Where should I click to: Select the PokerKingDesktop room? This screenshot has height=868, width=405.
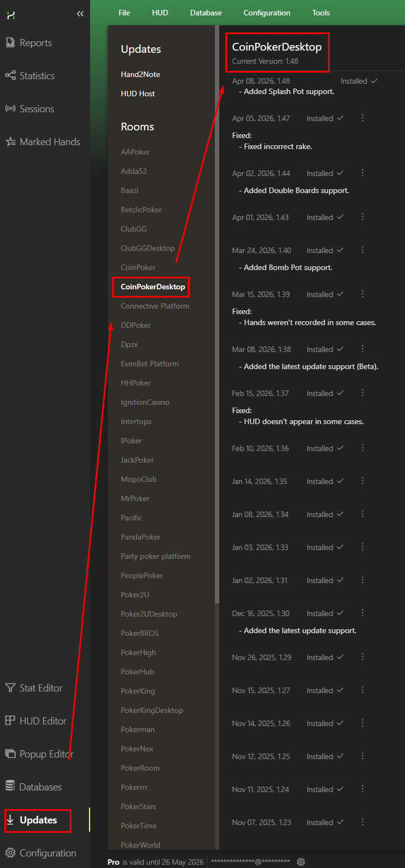click(x=152, y=710)
